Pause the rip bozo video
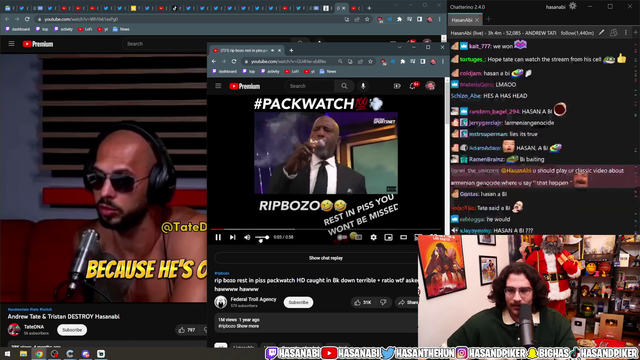The image size is (640, 360). (218, 237)
